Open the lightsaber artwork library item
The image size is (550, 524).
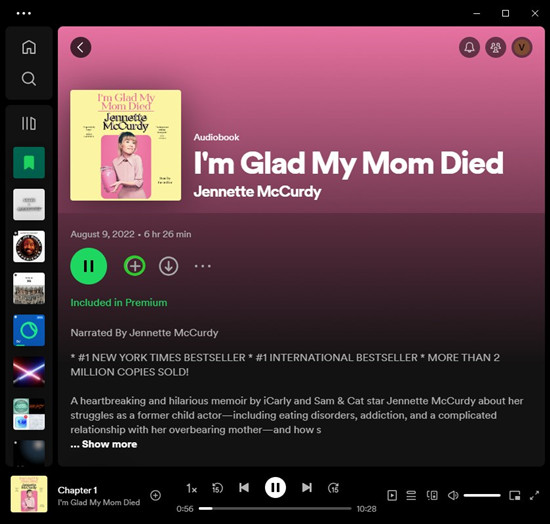[29, 372]
